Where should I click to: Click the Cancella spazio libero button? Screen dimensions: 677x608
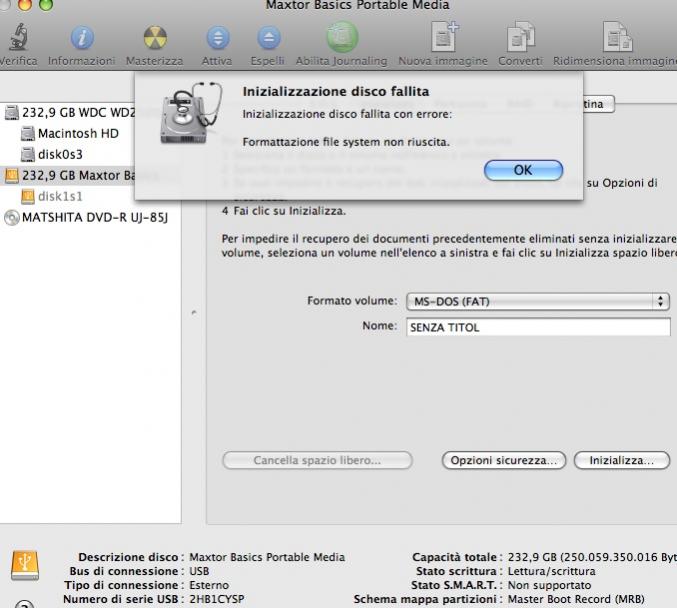point(317,460)
